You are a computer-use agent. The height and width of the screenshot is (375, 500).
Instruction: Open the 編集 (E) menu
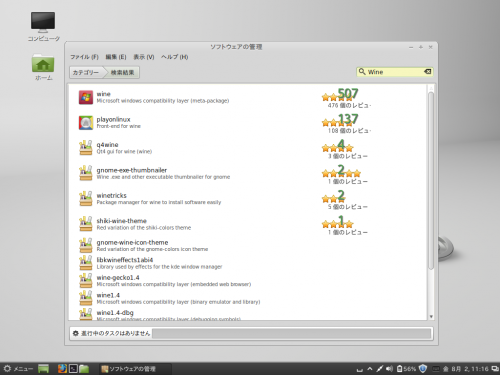point(116,57)
